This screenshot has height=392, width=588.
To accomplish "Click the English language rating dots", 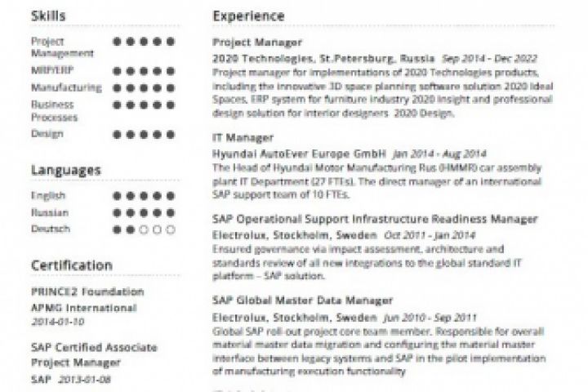I will point(145,196).
